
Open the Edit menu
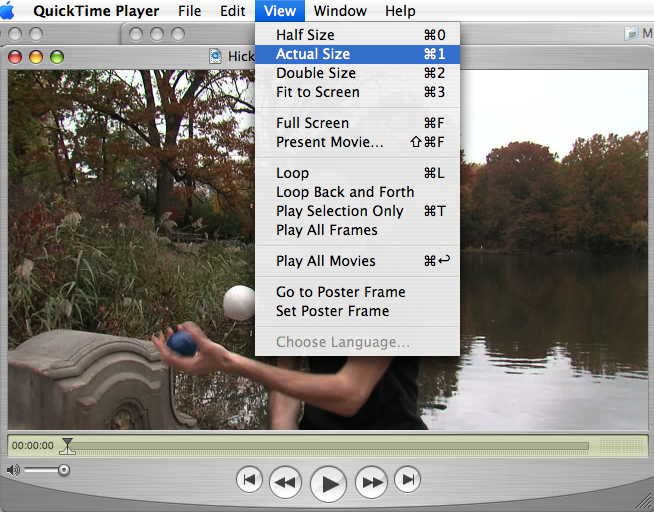tap(233, 11)
